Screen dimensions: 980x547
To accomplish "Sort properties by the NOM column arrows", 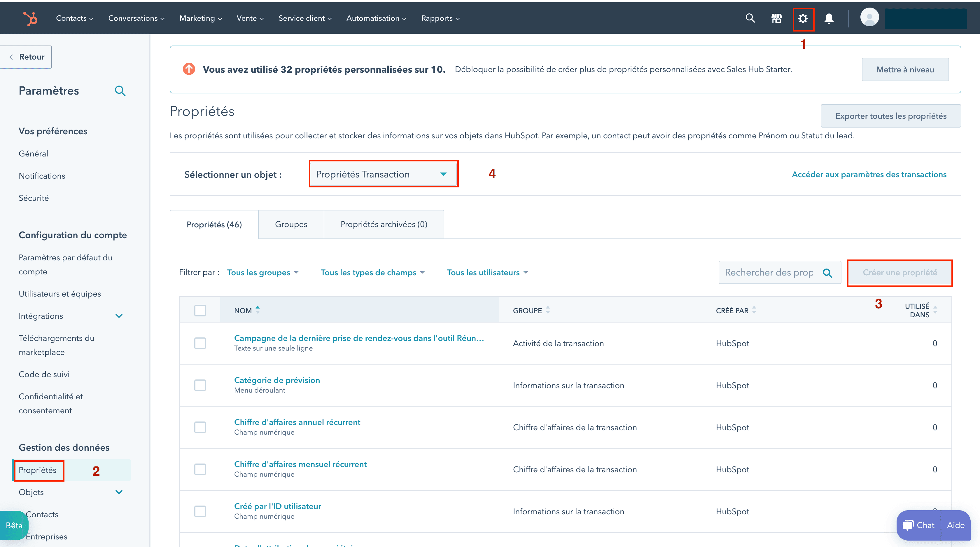I will [x=258, y=310].
